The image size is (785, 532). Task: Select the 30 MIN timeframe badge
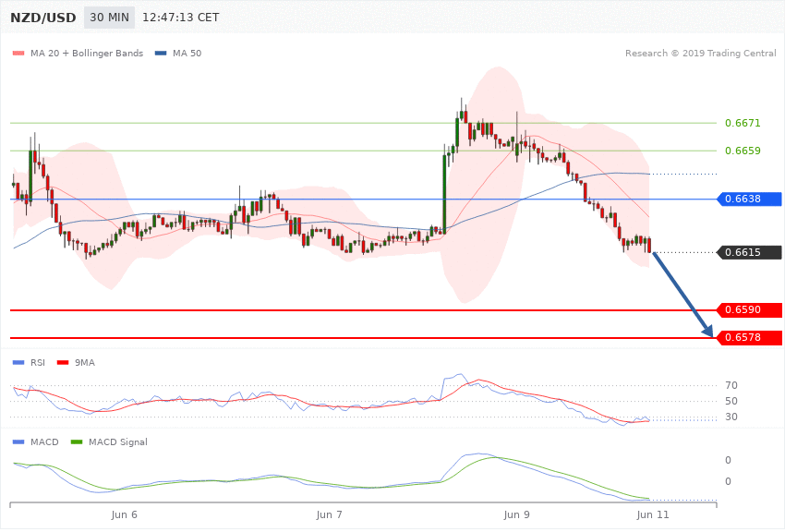[x=109, y=18]
